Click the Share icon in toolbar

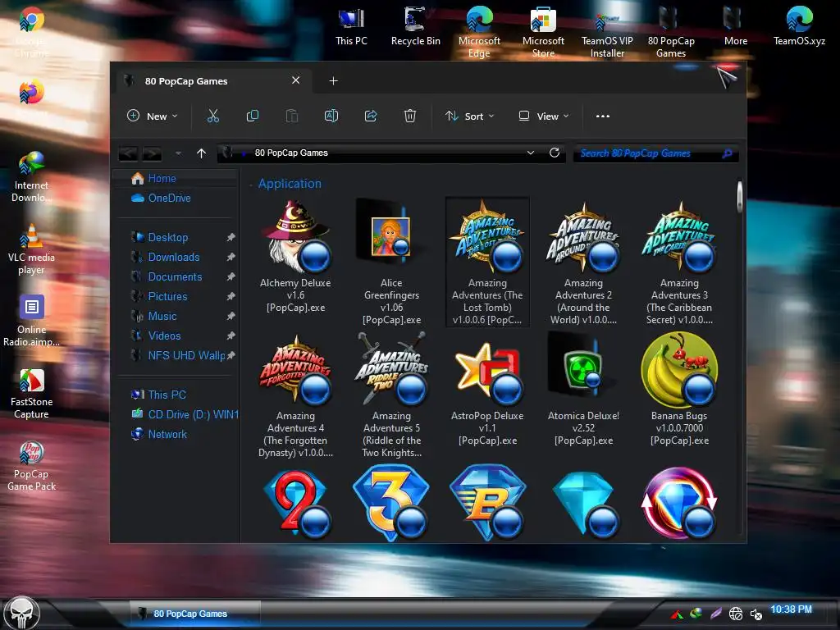(x=371, y=116)
